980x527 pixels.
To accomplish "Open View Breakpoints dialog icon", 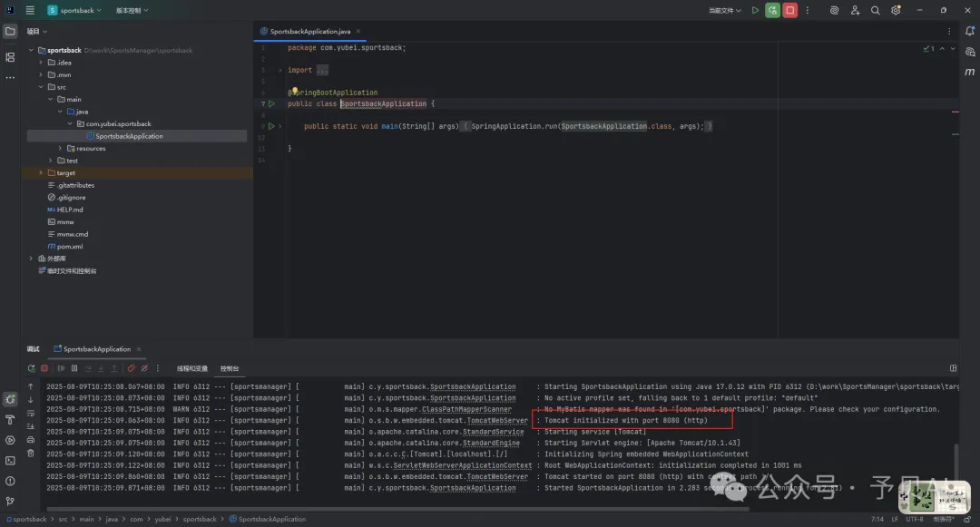I will [131, 368].
